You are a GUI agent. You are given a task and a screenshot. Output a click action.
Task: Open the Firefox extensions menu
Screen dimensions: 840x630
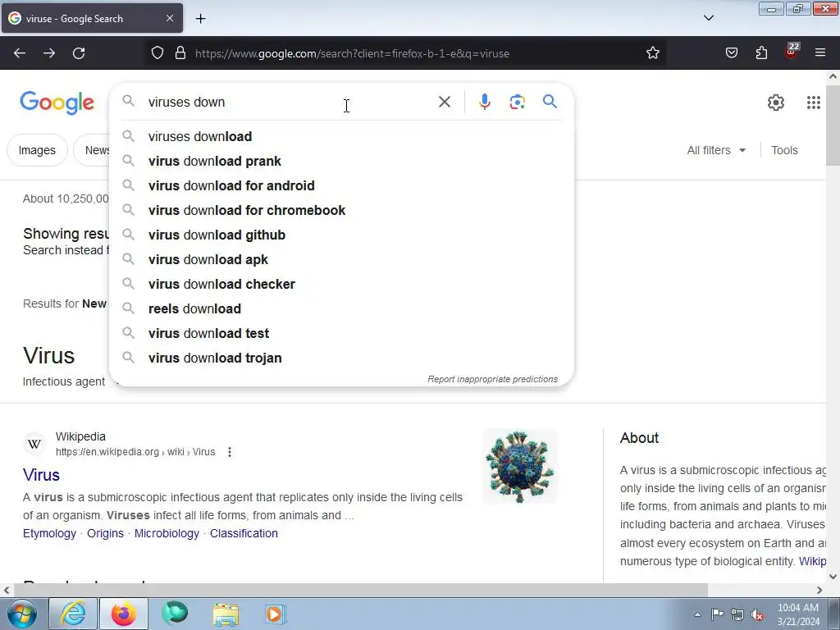(x=761, y=53)
